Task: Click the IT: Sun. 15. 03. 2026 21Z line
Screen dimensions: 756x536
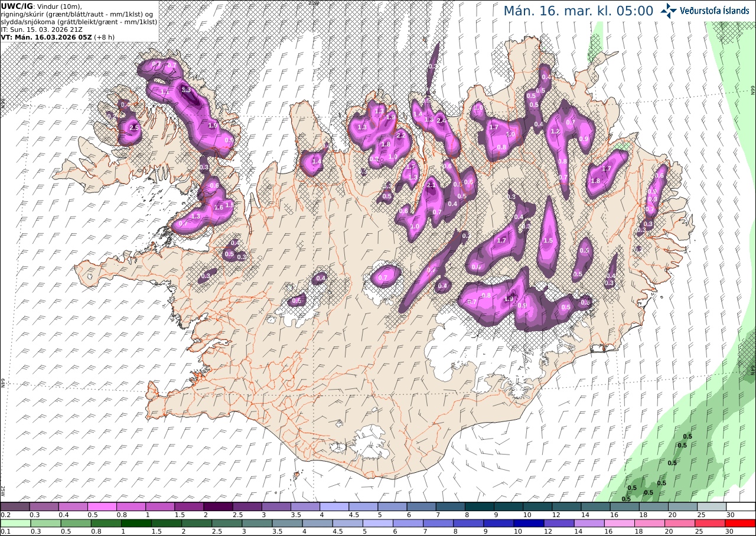Action: [41, 30]
